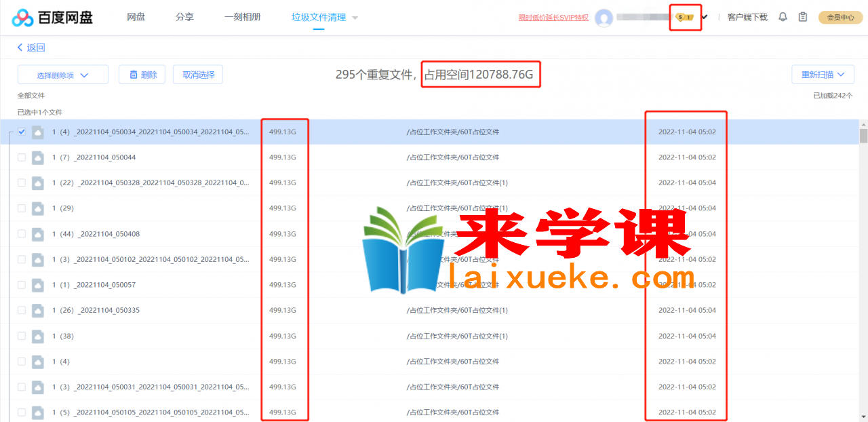This screenshot has height=422, width=868.
Task: Click the gold SVIP level badge
Action: tap(685, 17)
